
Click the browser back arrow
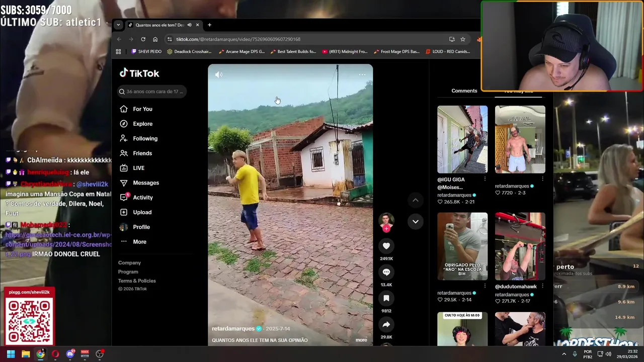[119, 39]
